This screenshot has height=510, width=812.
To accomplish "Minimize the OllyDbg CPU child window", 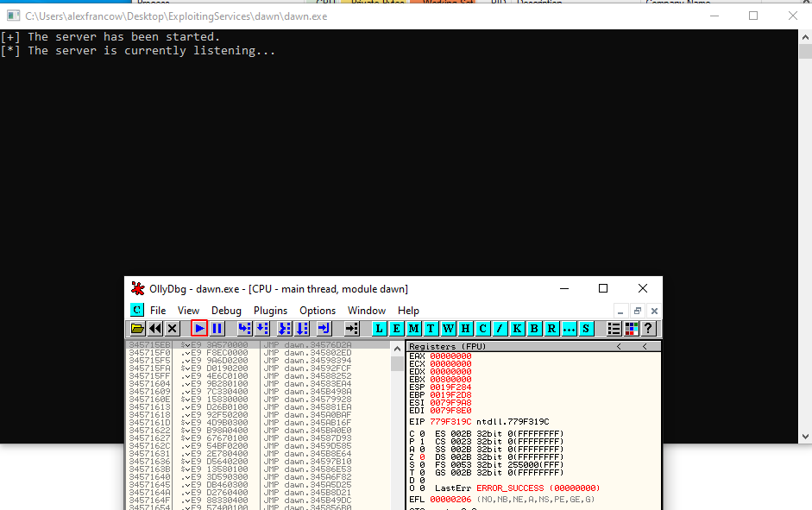I will (x=620, y=311).
